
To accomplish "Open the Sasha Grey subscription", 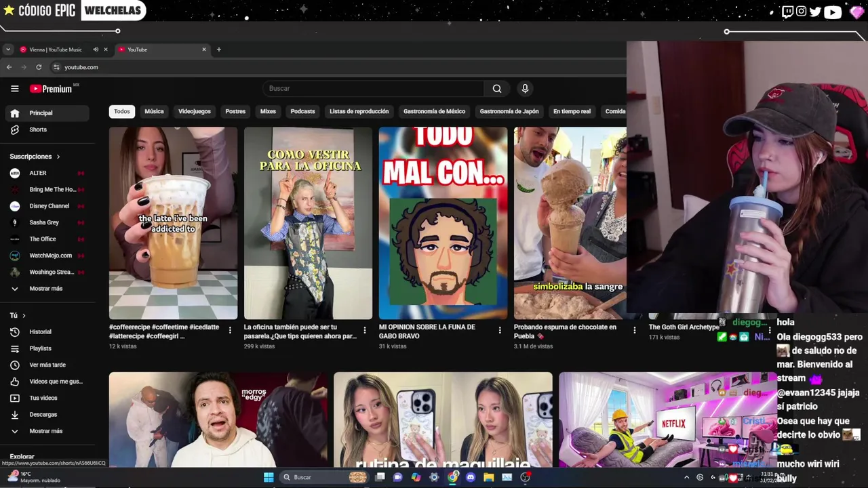I will coord(47,222).
